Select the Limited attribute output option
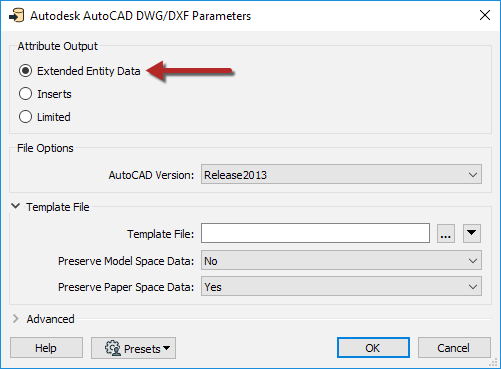The width and height of the screenshot is (501, 369). pos(25,117)
